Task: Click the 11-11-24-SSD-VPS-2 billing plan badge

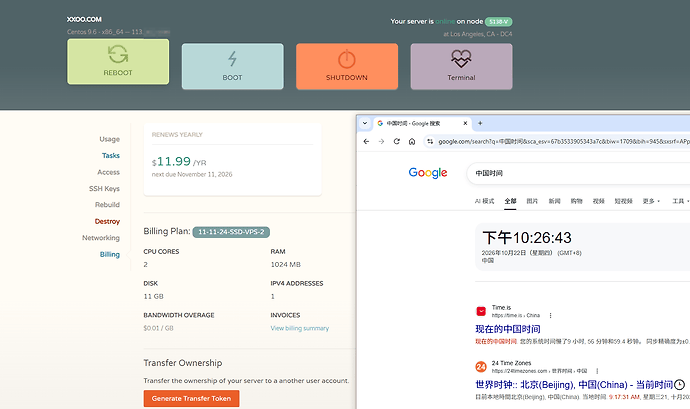Action: pos(231,232)
